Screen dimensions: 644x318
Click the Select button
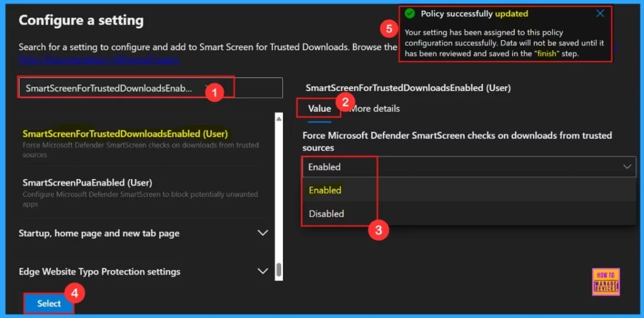[49, 303]
